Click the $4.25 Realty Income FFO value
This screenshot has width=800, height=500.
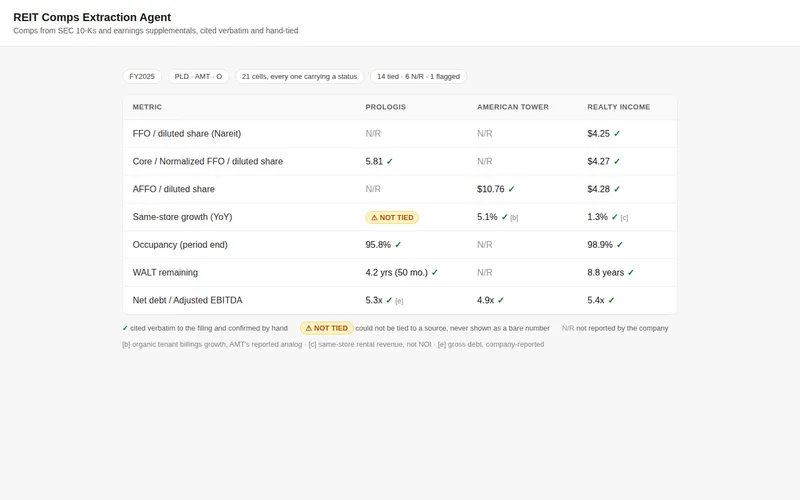[x=598, y=134]
